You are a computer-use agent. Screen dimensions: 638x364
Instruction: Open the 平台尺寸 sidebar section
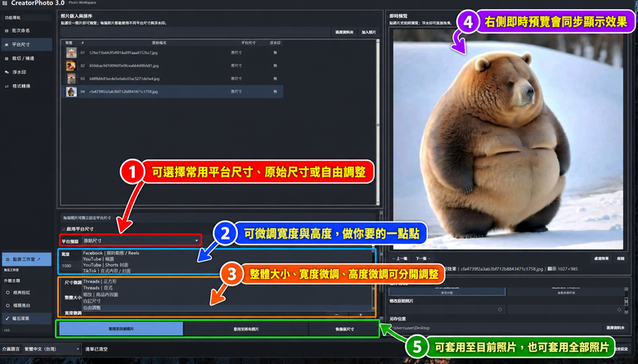26,44
